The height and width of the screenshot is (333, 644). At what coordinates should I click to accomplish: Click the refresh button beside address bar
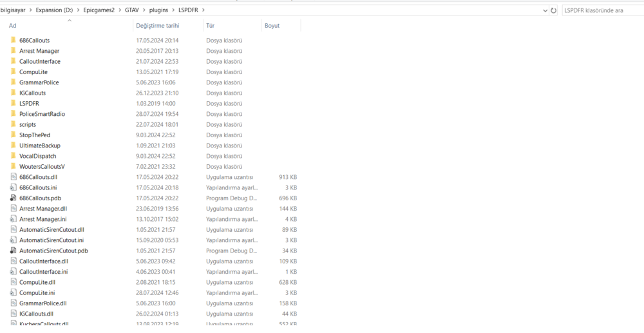point(554,11)
